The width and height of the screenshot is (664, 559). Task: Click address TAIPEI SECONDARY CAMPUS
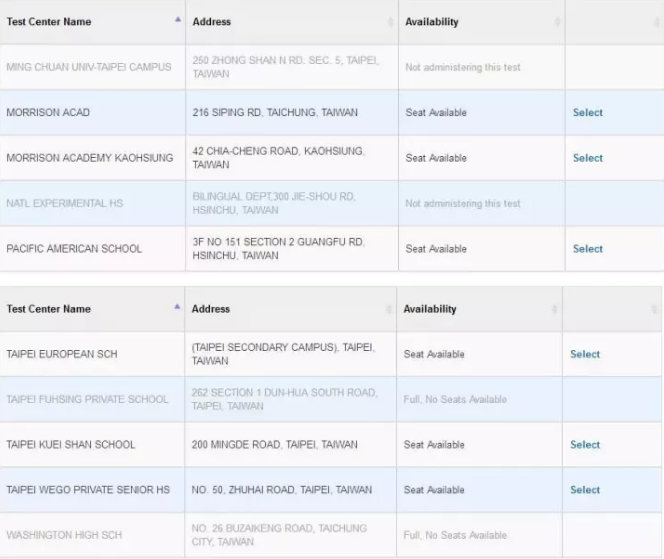[283, 354]
